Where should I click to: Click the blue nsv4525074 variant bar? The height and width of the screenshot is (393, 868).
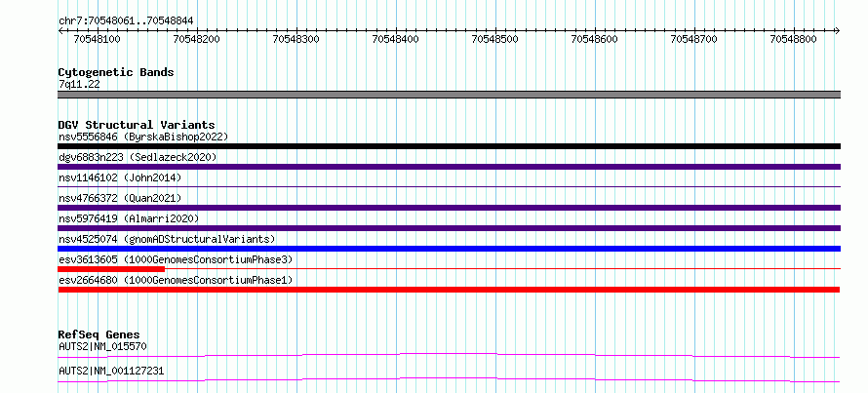pyautogui.click(x=449, y=249)
